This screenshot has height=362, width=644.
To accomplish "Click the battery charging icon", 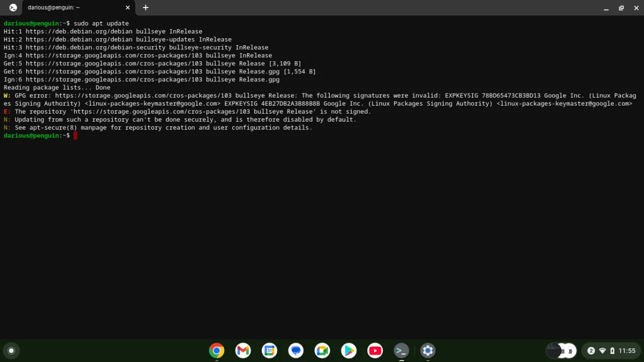I will (612, 350).
